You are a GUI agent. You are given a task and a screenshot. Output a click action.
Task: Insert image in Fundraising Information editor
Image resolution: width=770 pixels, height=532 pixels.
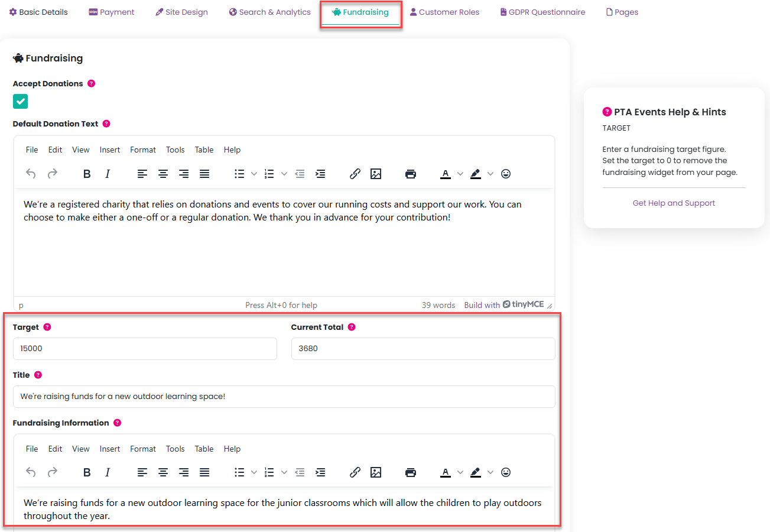coord(376,472)
